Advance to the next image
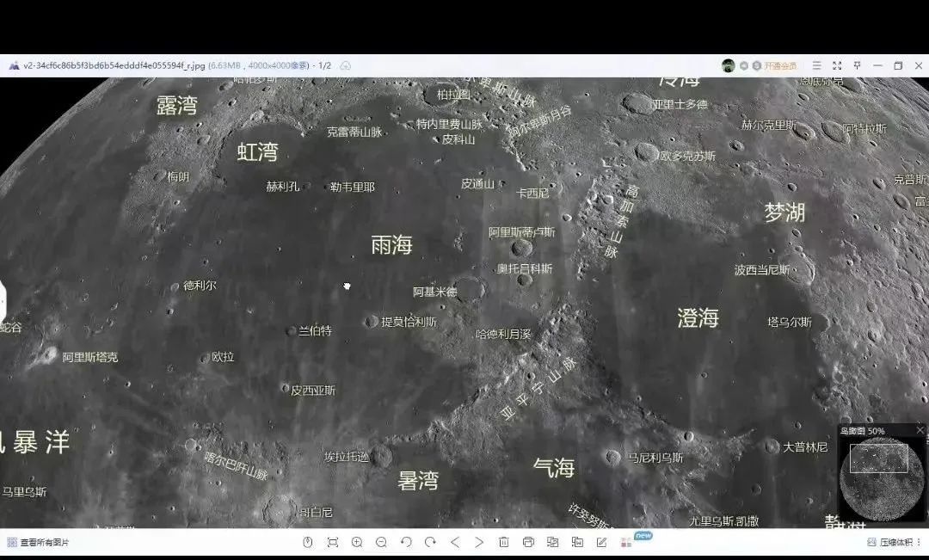Viewport: 929px width, 560px height. click(479, 542)
